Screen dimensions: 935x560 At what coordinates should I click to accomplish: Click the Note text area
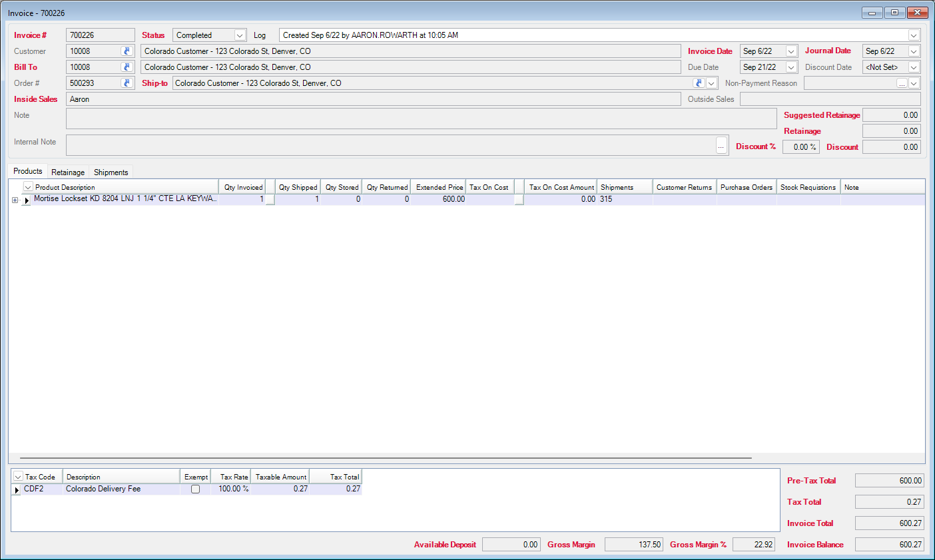click(x=422, y=119)
